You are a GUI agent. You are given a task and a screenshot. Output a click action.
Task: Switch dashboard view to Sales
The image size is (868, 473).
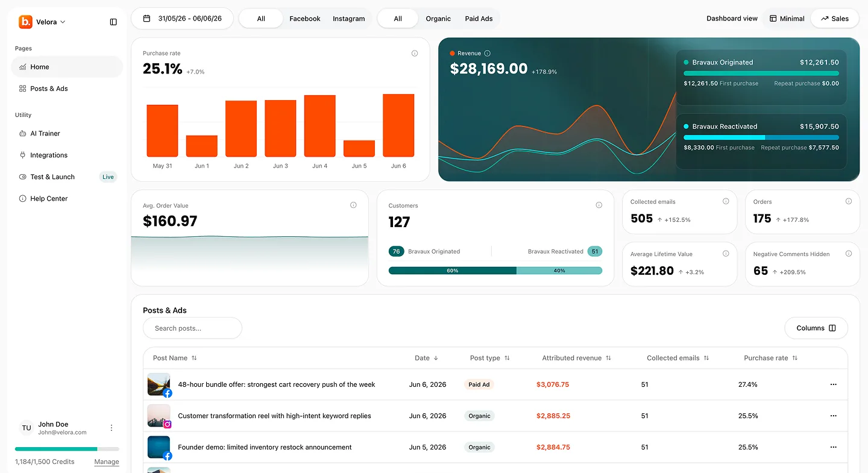tap(835, 19)
